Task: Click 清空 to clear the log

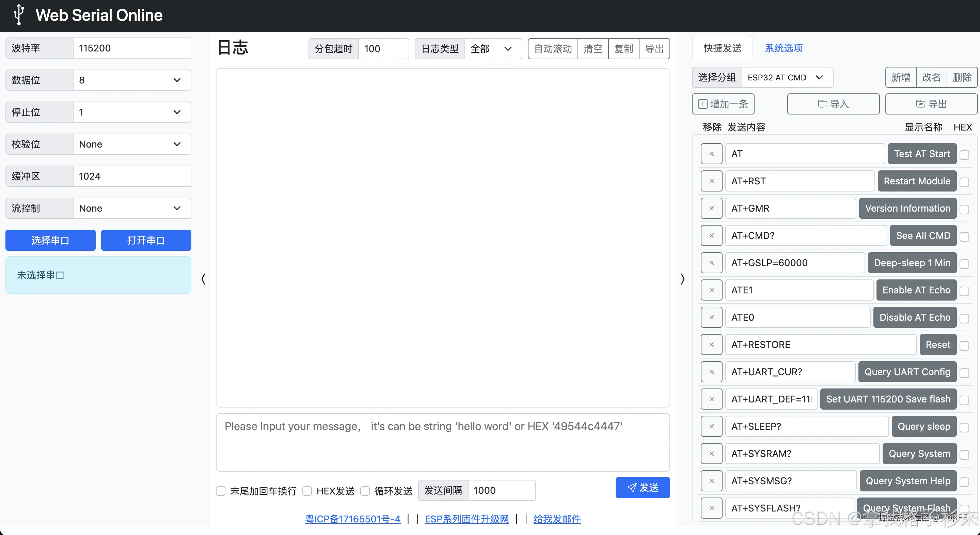Action: tap(593, 49)
